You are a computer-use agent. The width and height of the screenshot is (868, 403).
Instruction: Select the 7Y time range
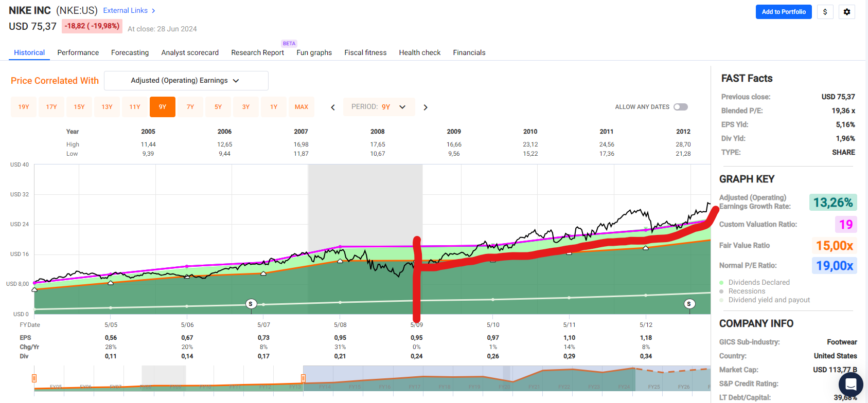190,107
